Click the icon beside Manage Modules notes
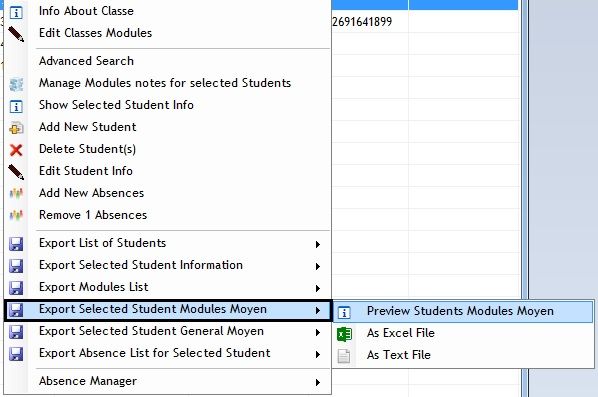 (x=16, y=84)
